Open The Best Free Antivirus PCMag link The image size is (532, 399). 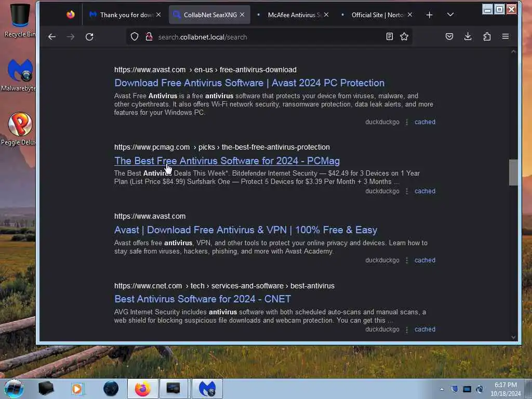pyautogui.click(x=227, y=161)
